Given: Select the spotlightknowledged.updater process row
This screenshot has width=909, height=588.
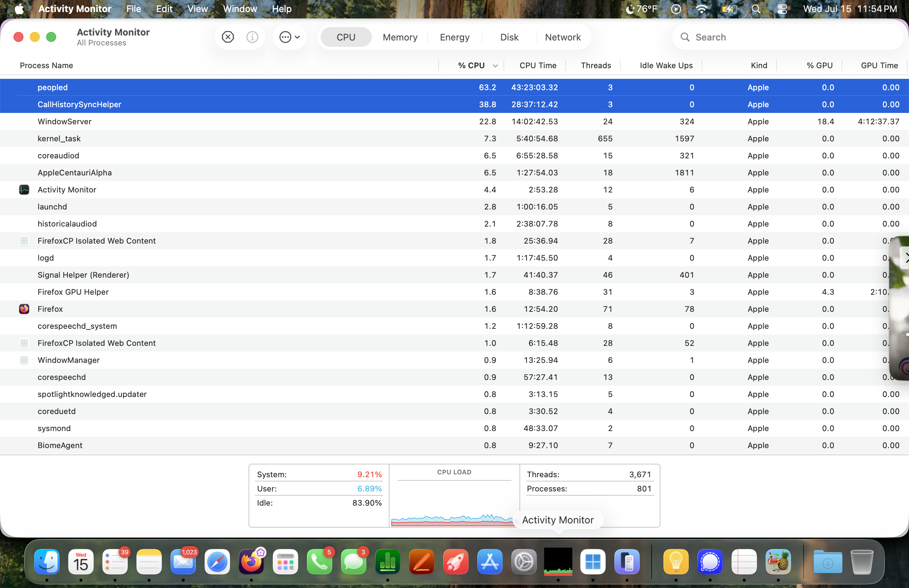Looking at the screenshot, I should click(x=454, y=394).
